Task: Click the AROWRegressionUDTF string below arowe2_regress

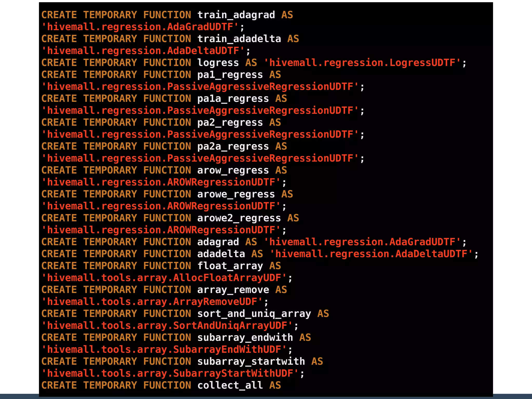Action: [x=161, y=230]
